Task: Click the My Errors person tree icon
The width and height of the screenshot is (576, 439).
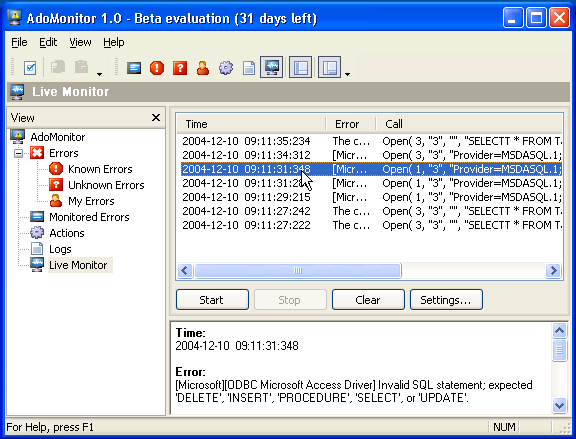Action: [56, 201]
